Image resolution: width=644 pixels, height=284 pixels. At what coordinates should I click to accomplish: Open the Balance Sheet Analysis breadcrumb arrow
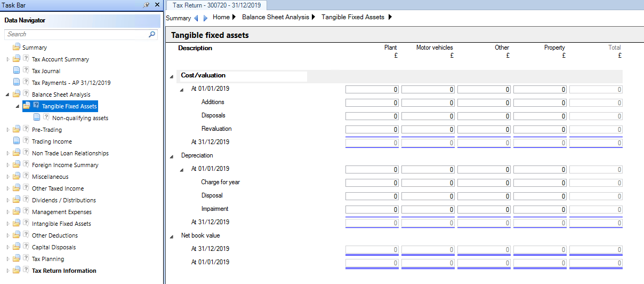click(313, 17)
